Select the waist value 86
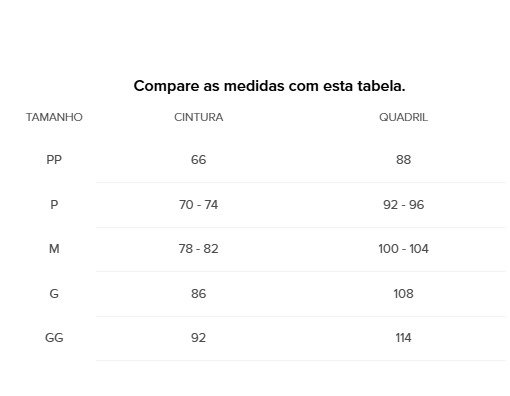The width and height of the screenshot is (510, 396). tap(198, 294)
